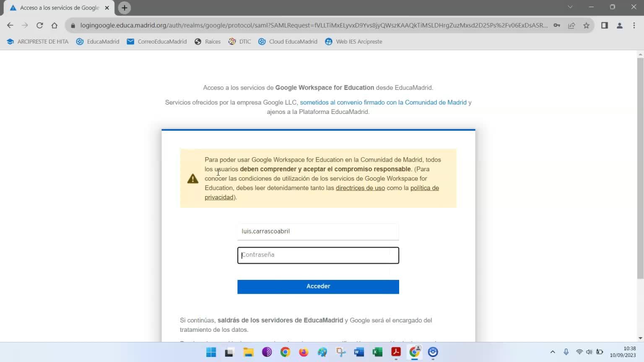Open the CorreoEducaMadrid bookmark
The height and width of the screenshot is (362, 644).
pyautogui.click(x=156, y=41)
